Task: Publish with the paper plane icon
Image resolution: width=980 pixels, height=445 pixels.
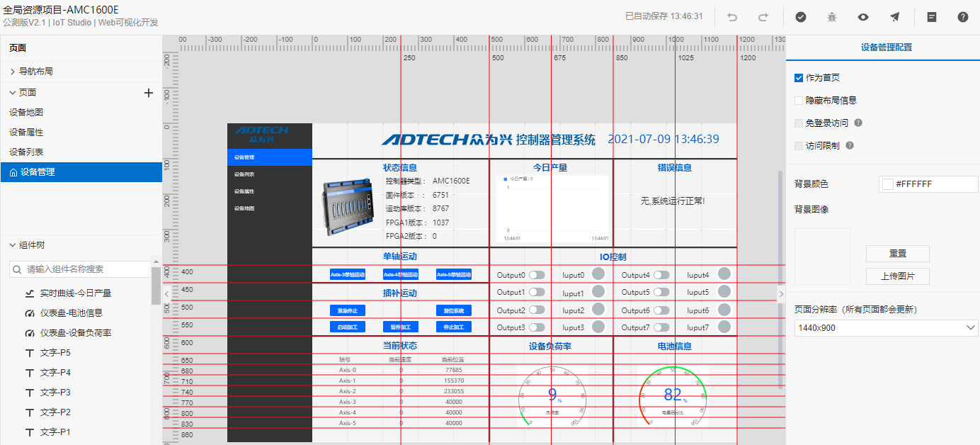Action: point(895,17)
